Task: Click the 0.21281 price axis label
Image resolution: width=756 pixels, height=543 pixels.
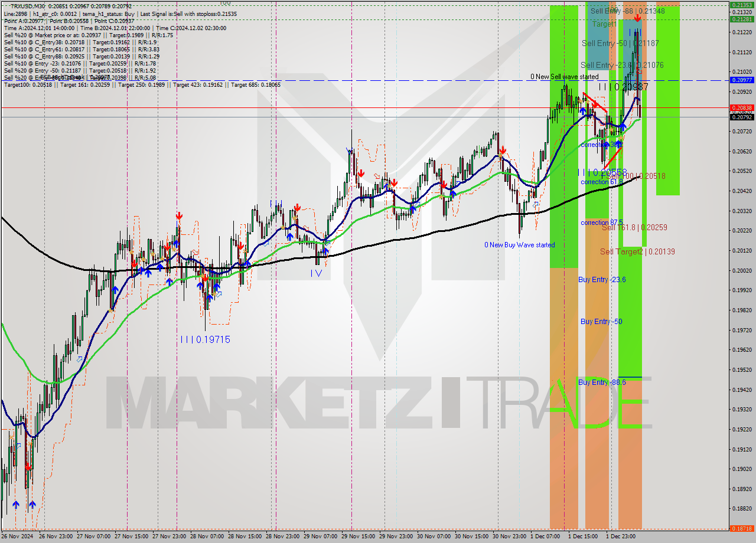Action: click(742, 19)
